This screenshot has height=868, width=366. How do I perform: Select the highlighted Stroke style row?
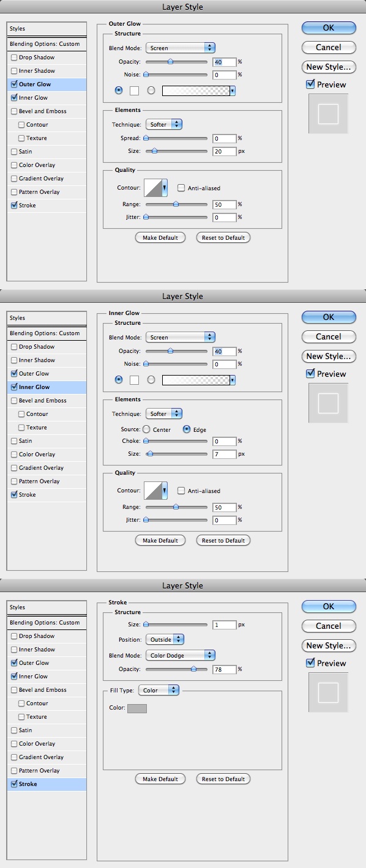(x=47, y=784)
